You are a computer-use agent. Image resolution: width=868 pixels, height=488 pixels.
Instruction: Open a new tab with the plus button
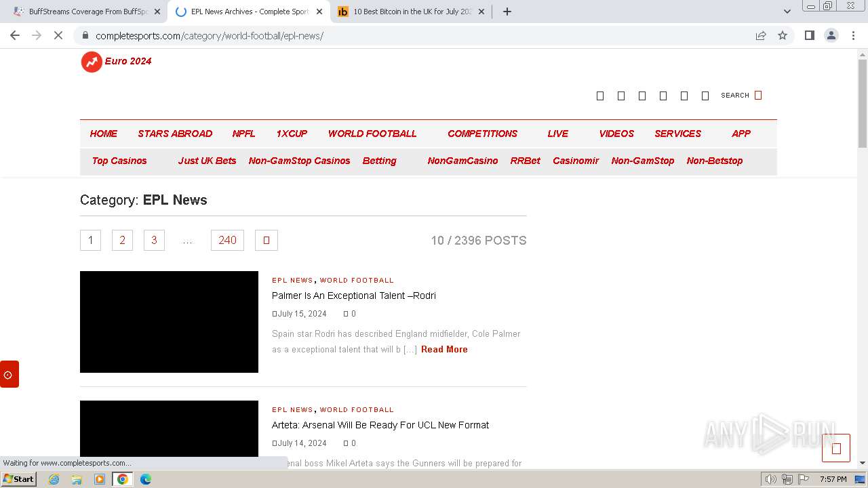tap(507, 12)
